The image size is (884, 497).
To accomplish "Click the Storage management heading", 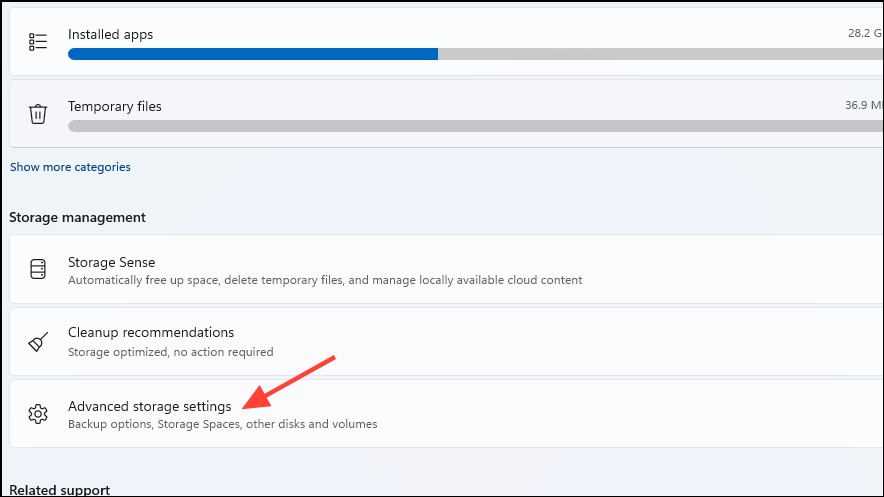I will 77,218.
